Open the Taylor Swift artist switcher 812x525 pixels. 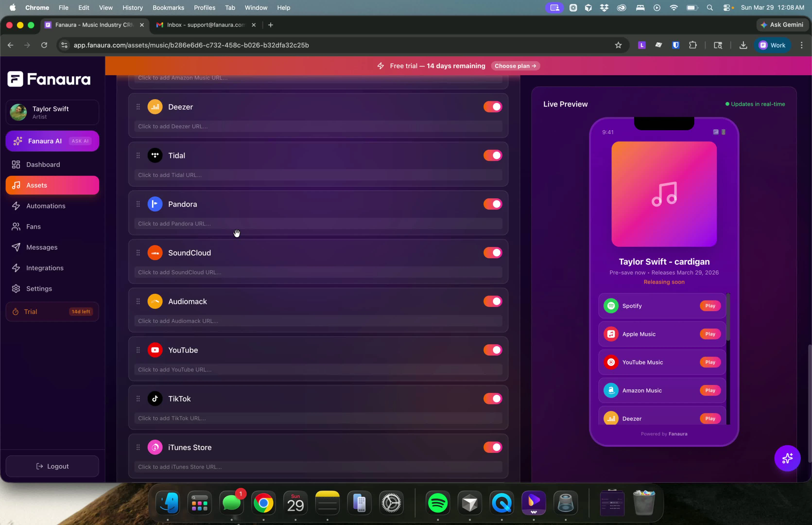[52, 112]
